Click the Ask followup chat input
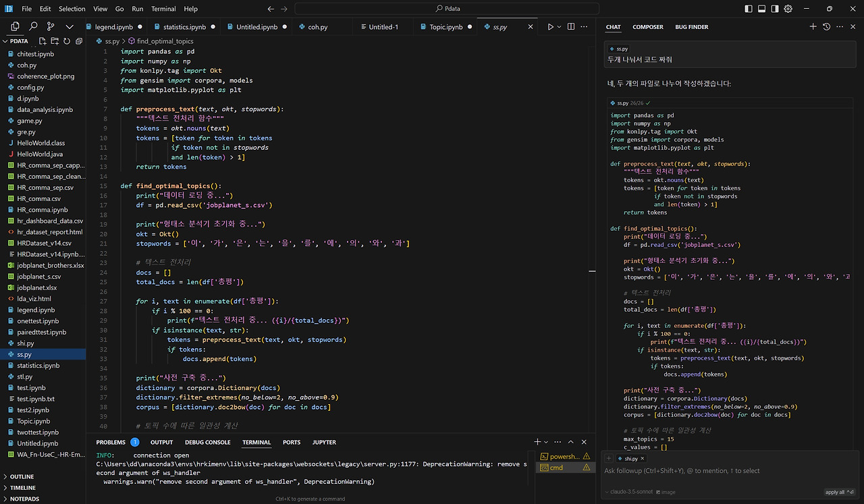Screen dimensions: 864x504 click(682, 471)
